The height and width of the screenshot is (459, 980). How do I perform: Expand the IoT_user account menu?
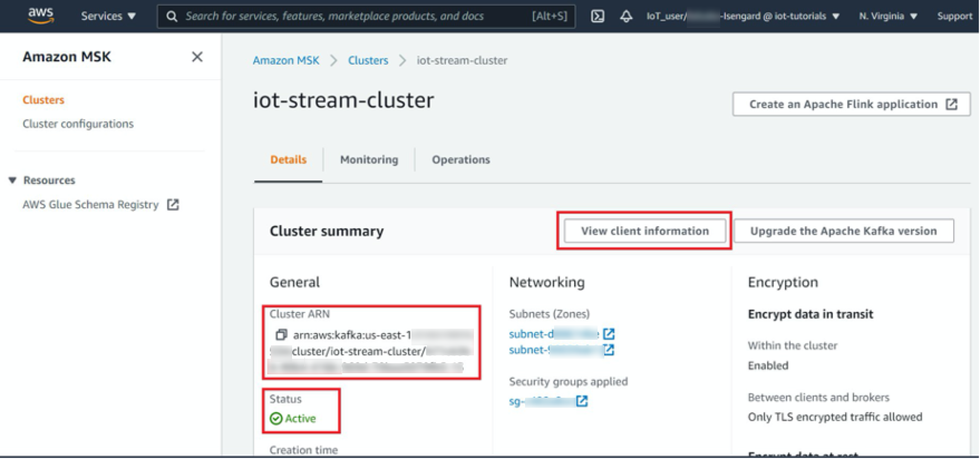[743, 16]
